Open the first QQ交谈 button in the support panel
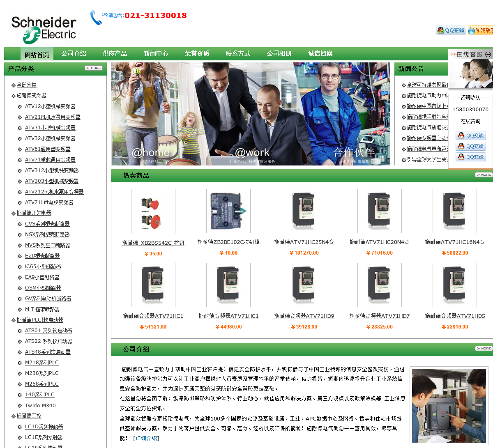This screenshot has height=448, width=493. click(x=471, y=136)
